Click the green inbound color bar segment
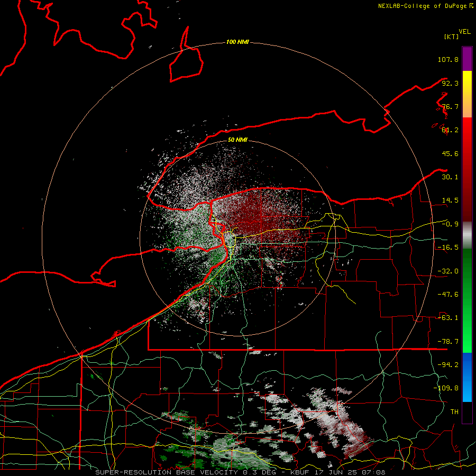 pos(467,300)
